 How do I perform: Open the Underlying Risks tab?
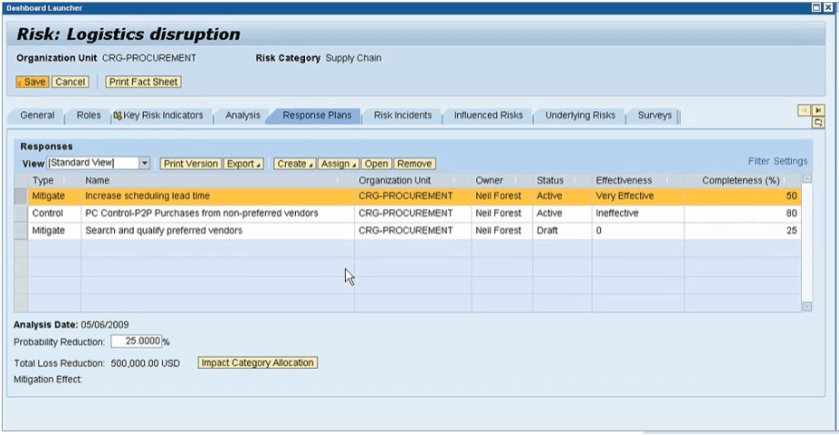point(580,116)
